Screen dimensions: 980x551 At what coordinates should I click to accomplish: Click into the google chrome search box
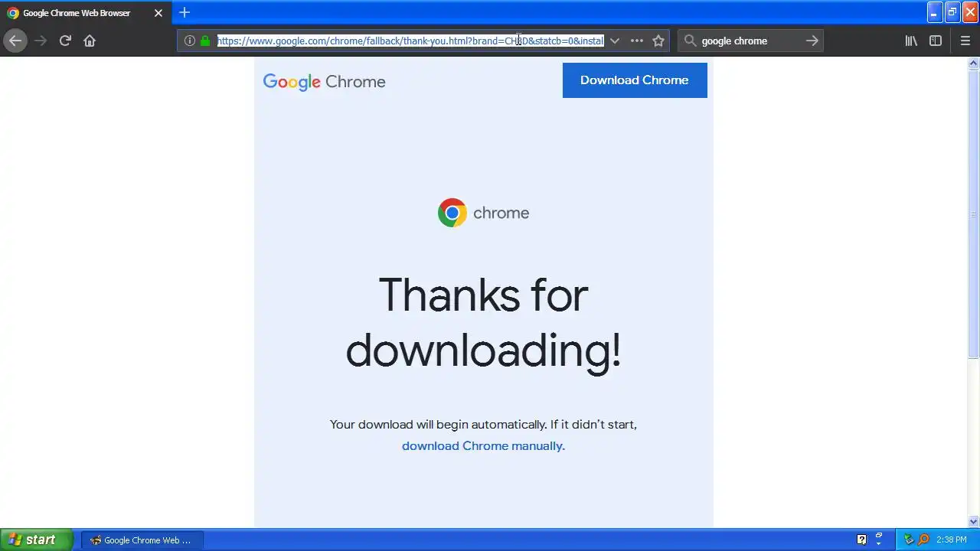click(750, 41)
